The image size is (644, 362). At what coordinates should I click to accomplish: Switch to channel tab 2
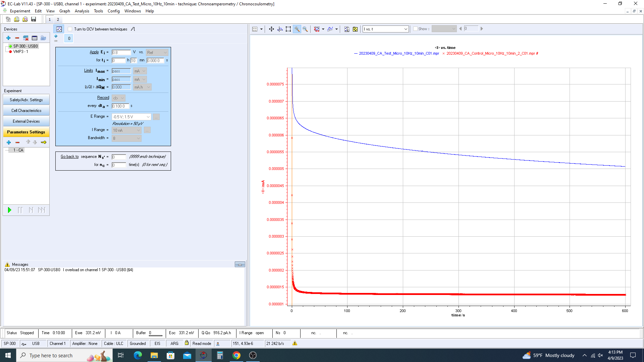coord(58,19)
